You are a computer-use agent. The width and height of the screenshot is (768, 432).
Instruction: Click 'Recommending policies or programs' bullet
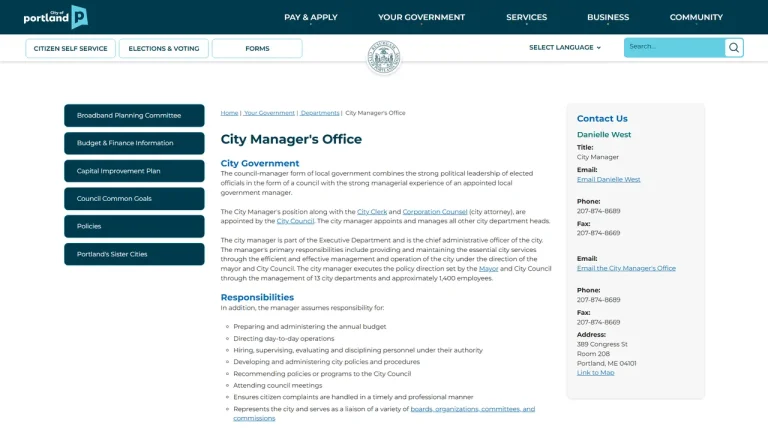[322, 374]
